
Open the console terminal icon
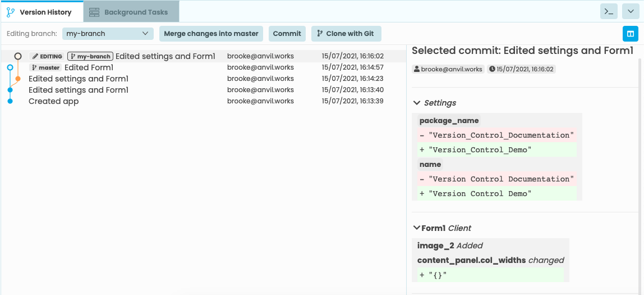[x=609, y=11]
